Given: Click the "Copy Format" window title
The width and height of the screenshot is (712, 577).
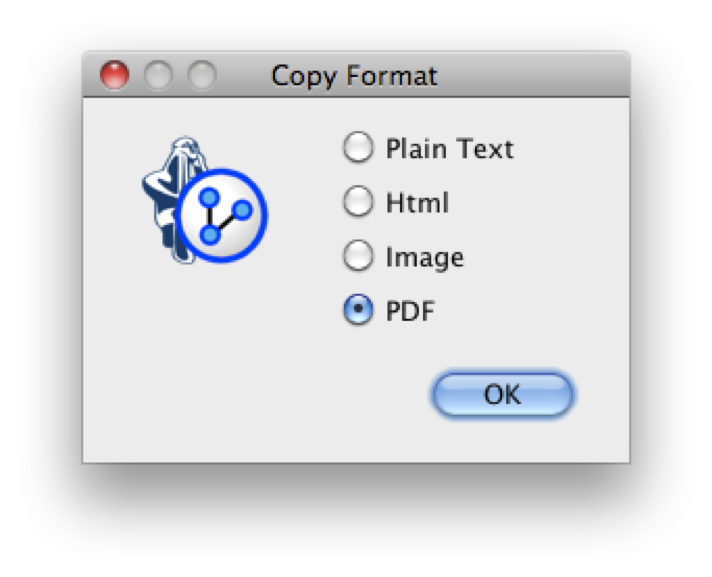Looking at the screenshot, I should coord(354,76).
